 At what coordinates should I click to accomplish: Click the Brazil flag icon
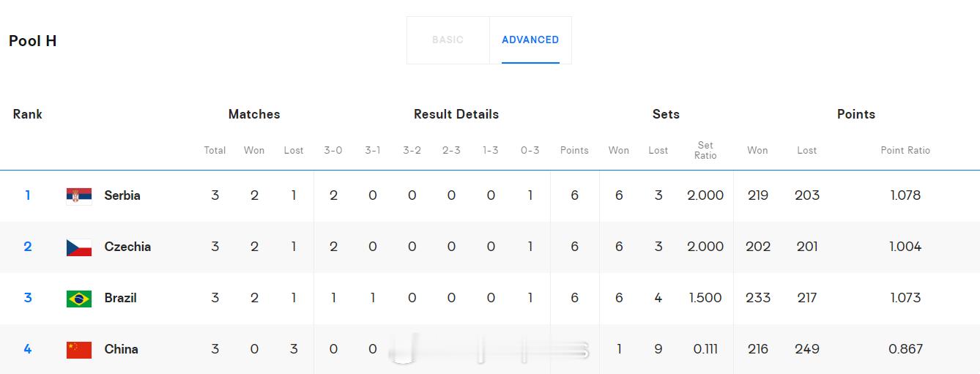tap(79, 298)
